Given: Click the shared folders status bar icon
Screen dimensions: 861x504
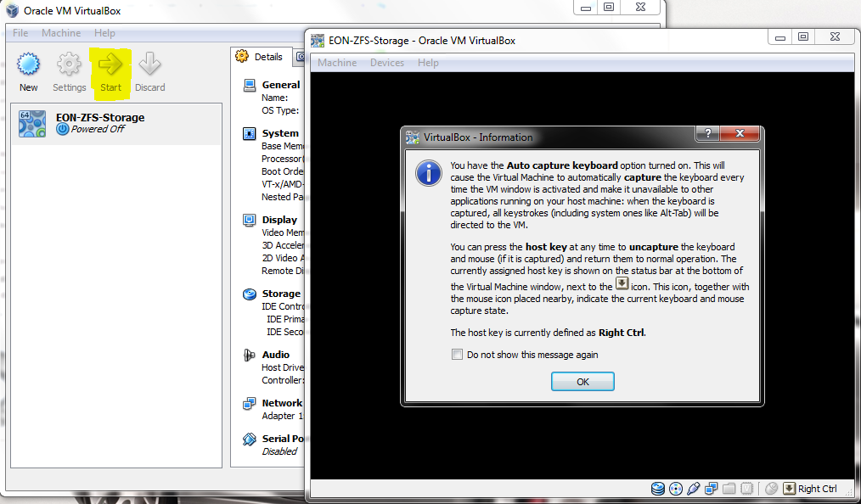Looking at the screenshot, I should (729, 489).
